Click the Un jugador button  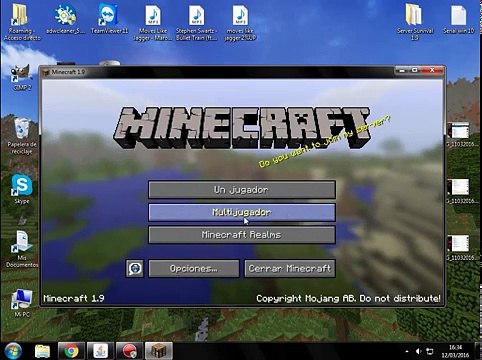tap(242, 190)
